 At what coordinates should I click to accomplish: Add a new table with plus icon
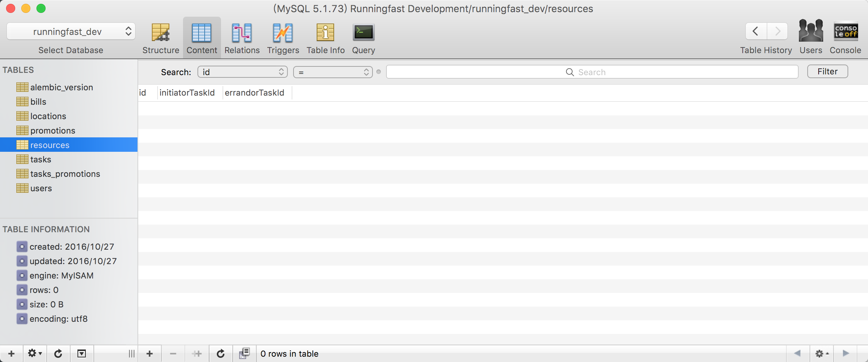click(11, 354)
